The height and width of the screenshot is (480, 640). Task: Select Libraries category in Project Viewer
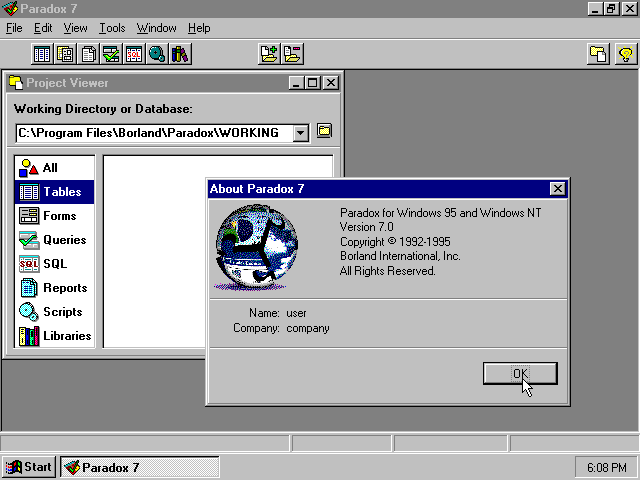pos(54,336)
